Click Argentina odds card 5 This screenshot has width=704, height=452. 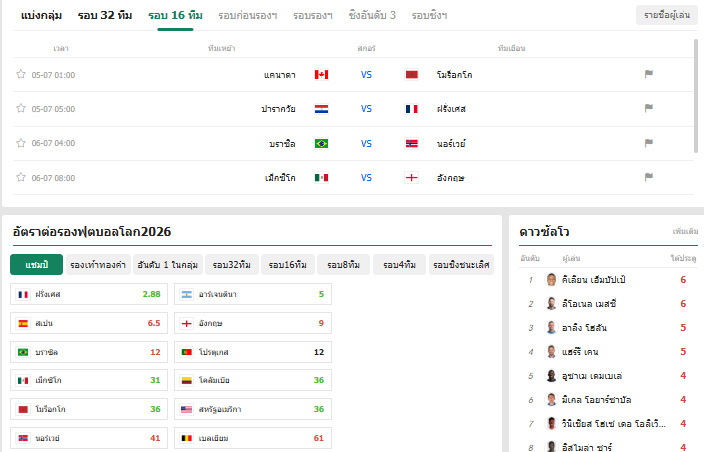coord(253,294)
